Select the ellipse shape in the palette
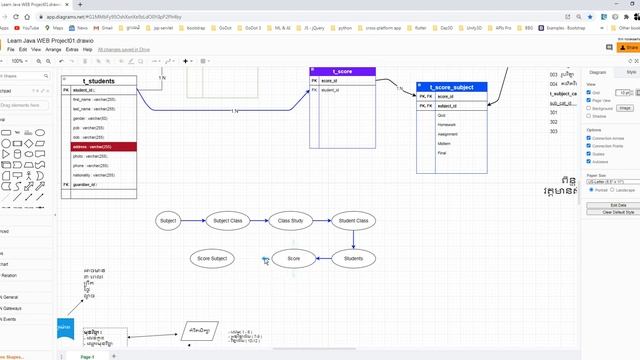 tap(40, 133)
